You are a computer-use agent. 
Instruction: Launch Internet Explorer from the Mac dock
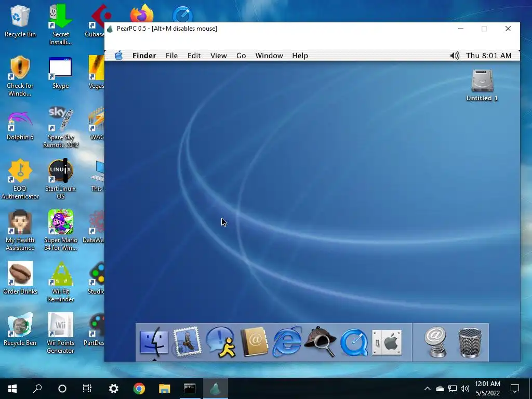tap(287, 342)
